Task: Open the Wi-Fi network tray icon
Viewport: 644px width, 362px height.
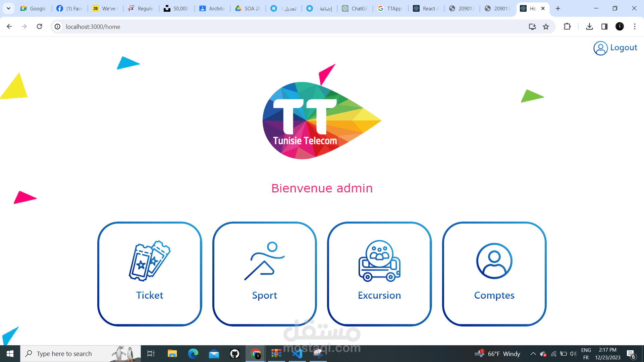Action: [x=554, y=354]
